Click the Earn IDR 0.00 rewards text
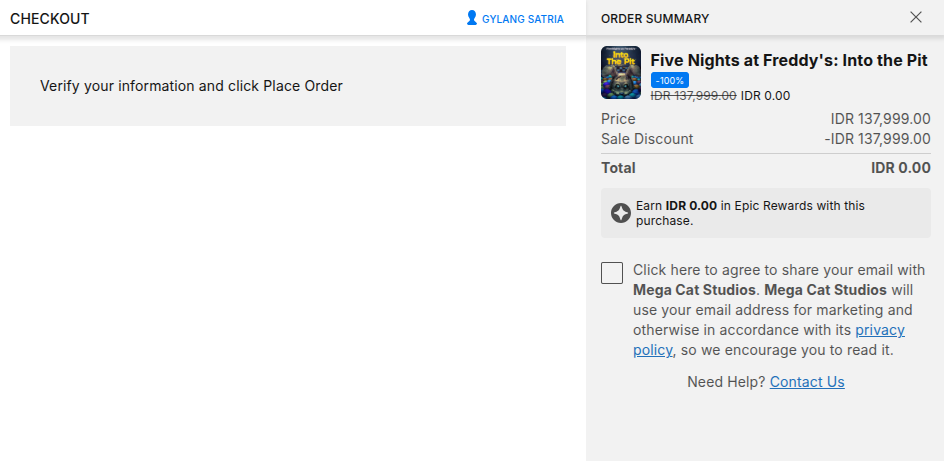944x461 pixels. [x=750, y=212]
